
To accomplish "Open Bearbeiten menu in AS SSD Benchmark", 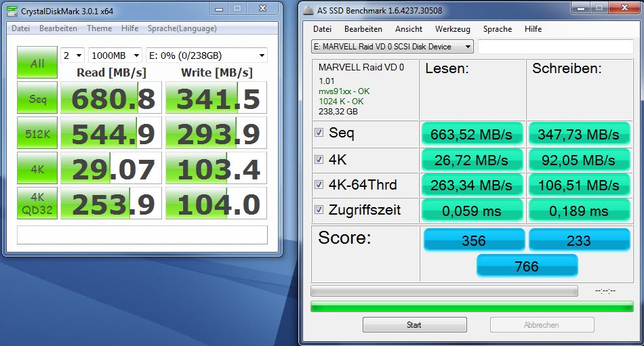I will point(363,29).
